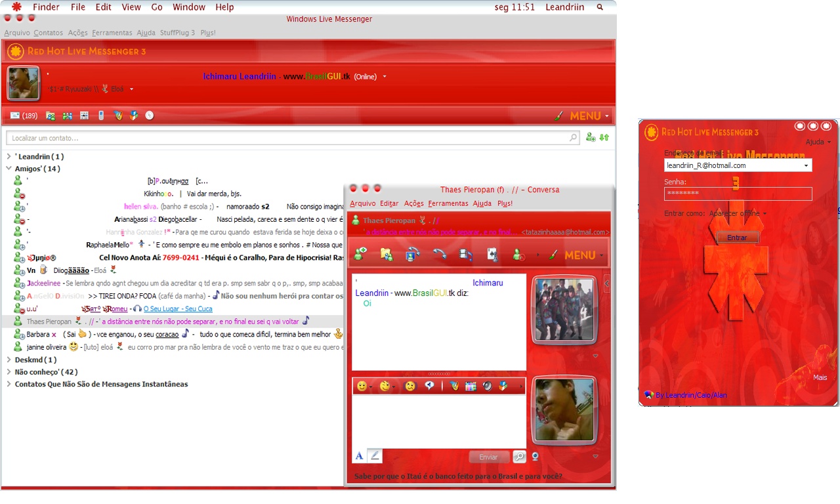The image size is (840, 504).
Task: Click the phone call icon in conversation toolbar
Action: [x=439, y=255]
